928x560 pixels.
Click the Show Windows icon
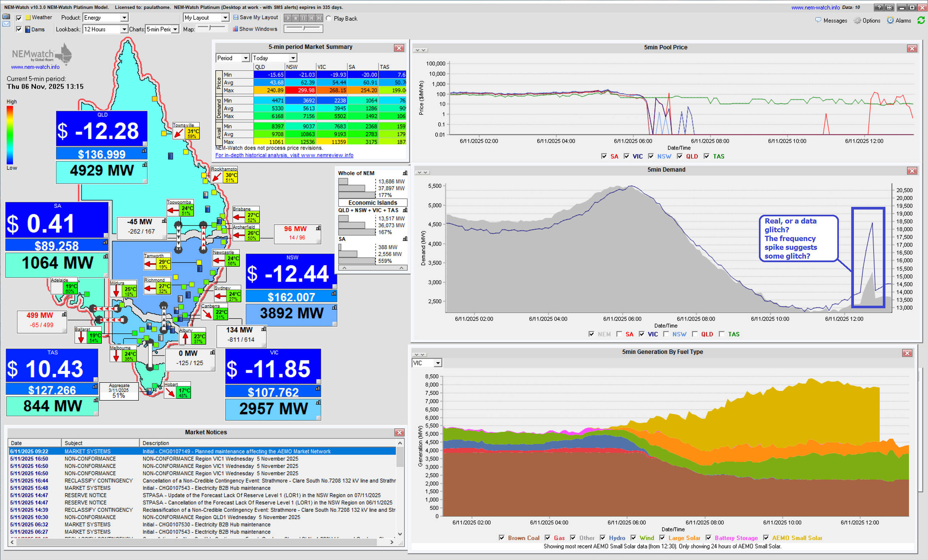pyautogui.click(x=235, y=29)
